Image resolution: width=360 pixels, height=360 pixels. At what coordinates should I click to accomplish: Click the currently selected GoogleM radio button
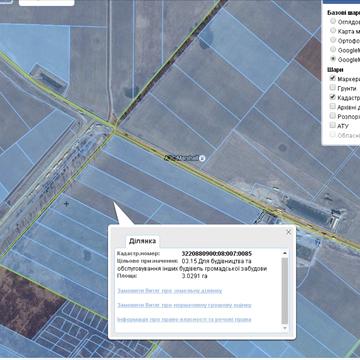coord(333,59)
